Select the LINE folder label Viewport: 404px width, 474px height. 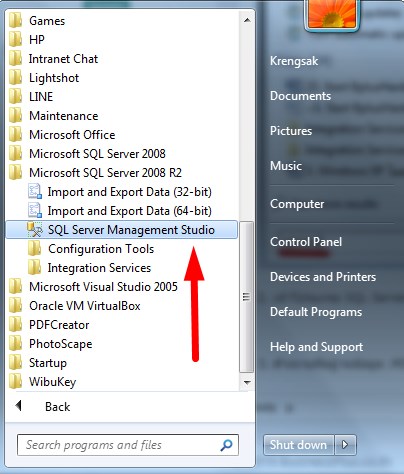click(41, 97)
